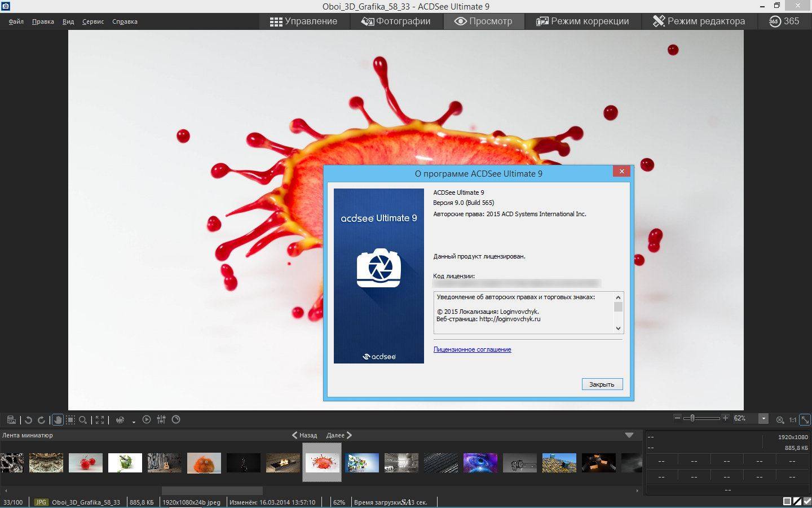
Task: Select the orange furry creature thumbnail
Action: click(204, 462)
